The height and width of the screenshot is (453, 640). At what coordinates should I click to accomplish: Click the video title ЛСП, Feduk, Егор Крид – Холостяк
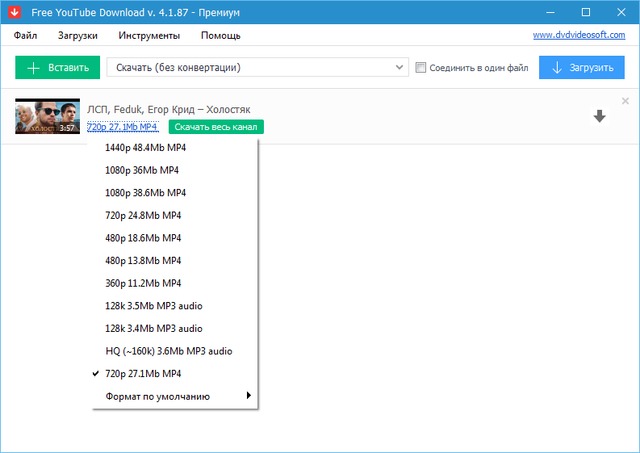(x=169, y=109)
